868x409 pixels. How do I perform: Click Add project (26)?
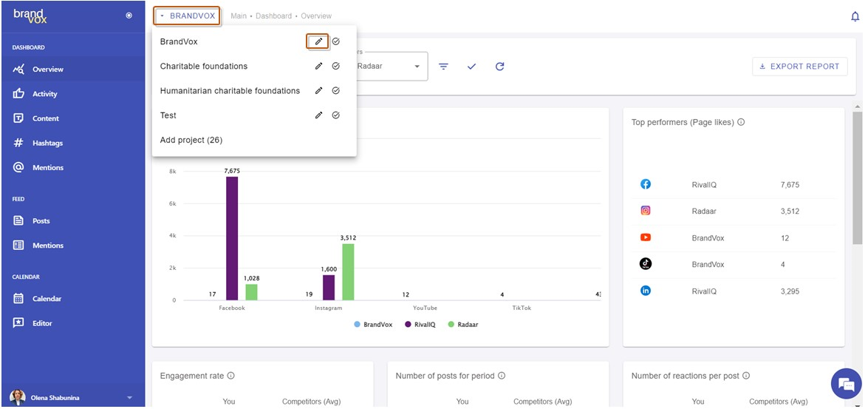point(191,141)
